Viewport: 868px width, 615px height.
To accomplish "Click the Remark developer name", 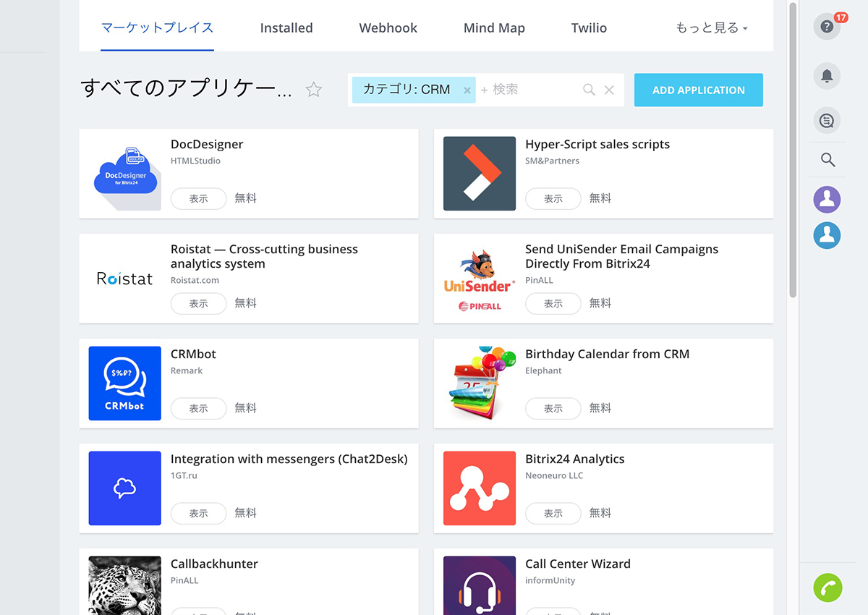I will click(x=187, y=370).
